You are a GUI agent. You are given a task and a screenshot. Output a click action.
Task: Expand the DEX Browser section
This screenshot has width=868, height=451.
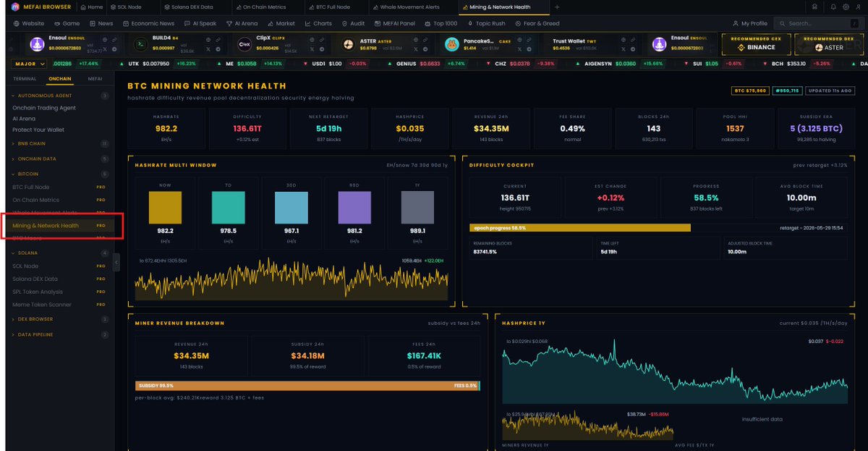59,319
